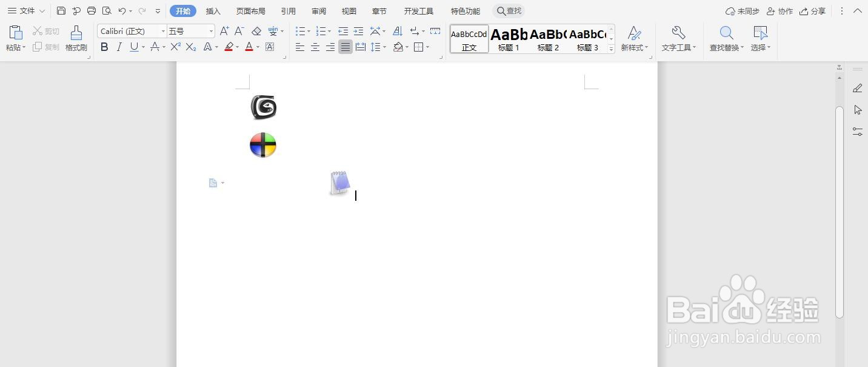Screen dimensions: 868x367
Task: Select the Format Painter (格式刷) tool
Action: point(76,38)
